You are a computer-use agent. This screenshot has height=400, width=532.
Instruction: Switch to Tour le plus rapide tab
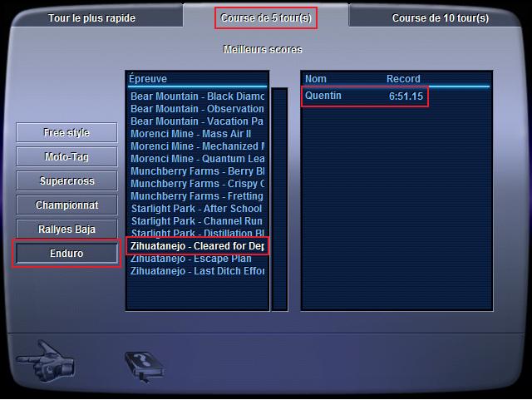click(91, 18)
